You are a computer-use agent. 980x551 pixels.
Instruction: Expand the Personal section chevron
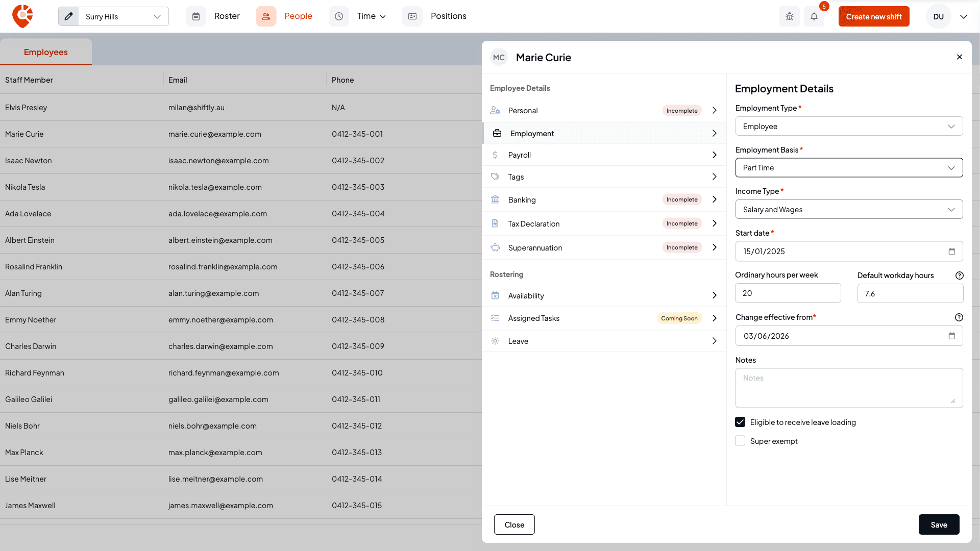click(715, 110)
